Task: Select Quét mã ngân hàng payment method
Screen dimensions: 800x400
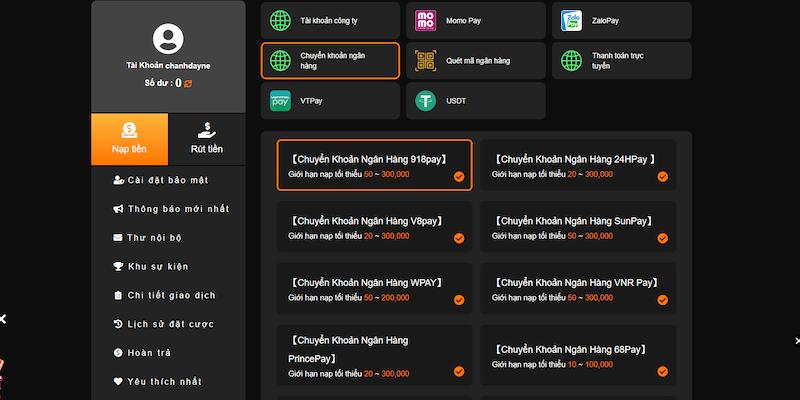Action: [476, 61]
